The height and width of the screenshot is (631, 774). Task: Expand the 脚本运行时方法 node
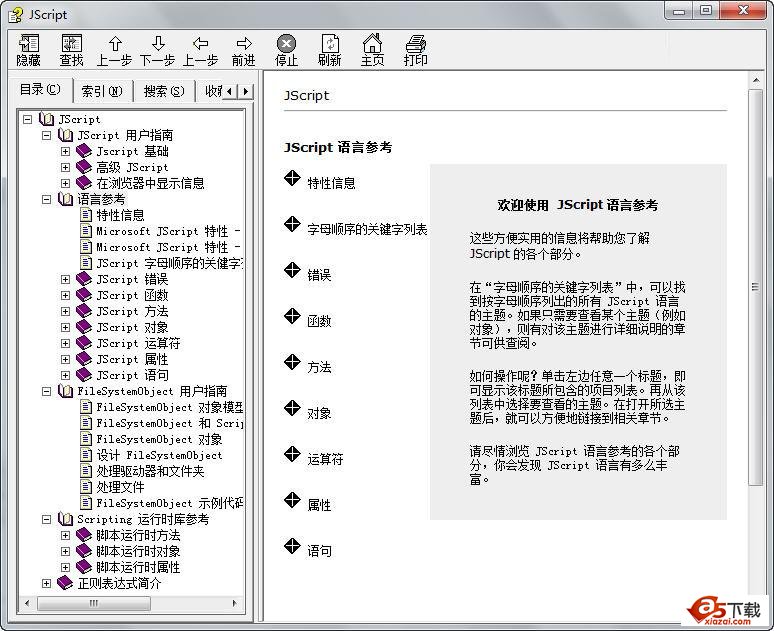click(x=65, y=535)
